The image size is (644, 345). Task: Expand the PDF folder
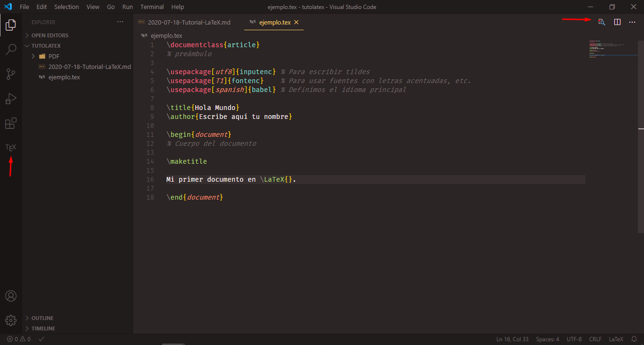point(54,56)
